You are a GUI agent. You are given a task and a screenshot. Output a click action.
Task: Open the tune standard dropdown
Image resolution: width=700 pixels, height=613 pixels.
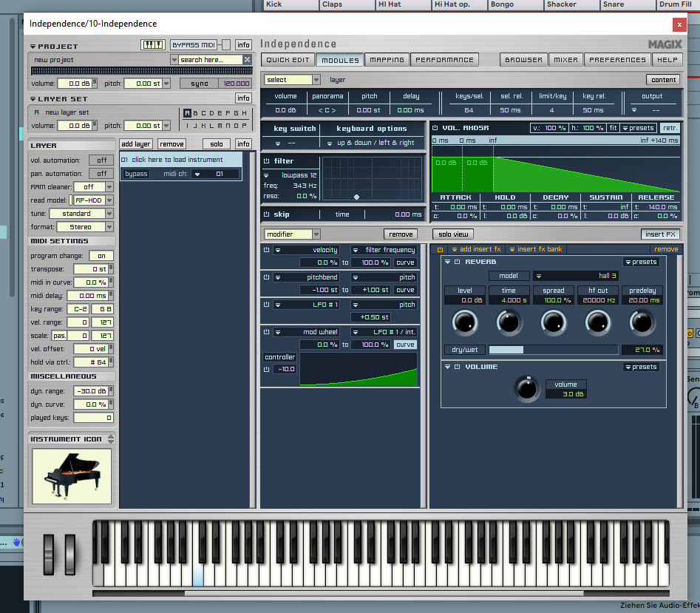click(109, 214)
